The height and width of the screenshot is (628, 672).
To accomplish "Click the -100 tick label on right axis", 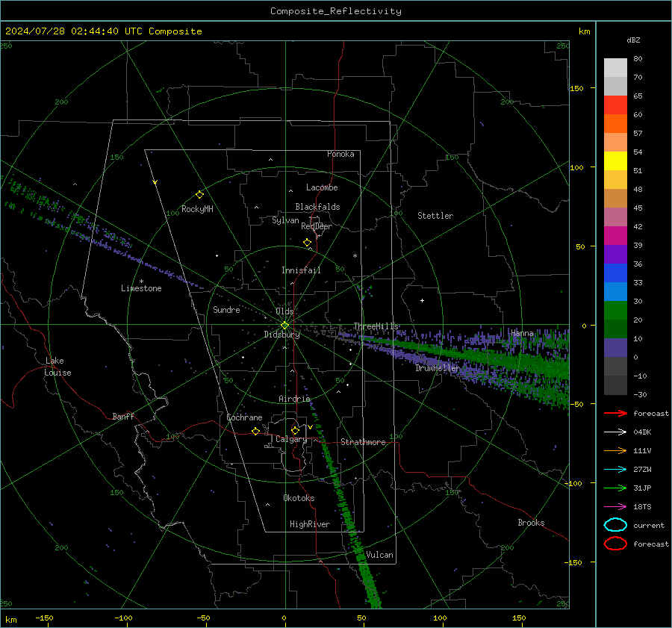I will 573,483.
